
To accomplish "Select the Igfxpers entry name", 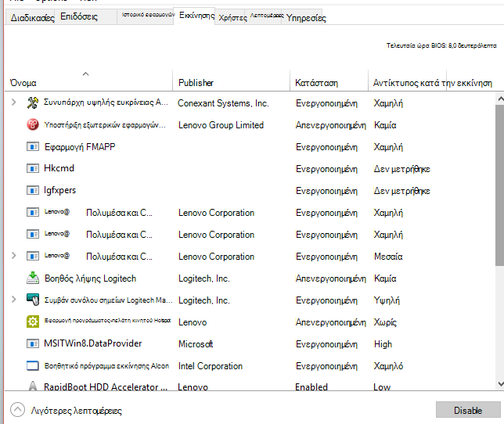I will click(x=59, y=190).
